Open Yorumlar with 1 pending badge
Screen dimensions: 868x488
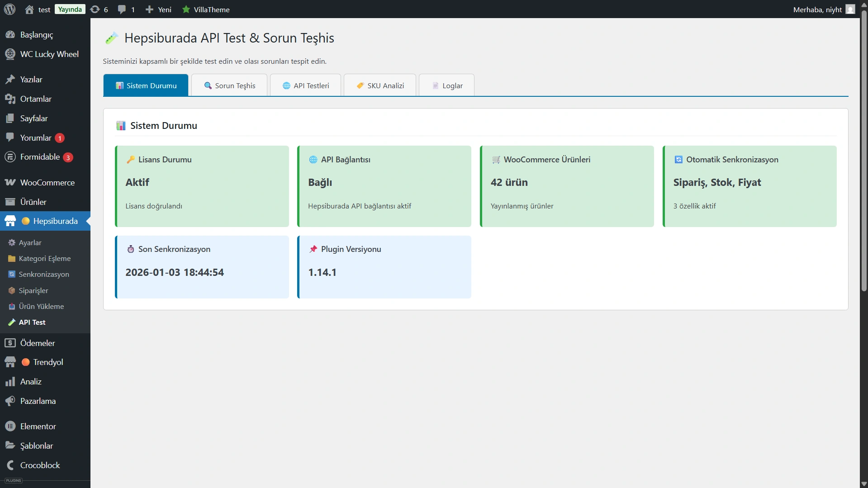[x=36, y=137]
